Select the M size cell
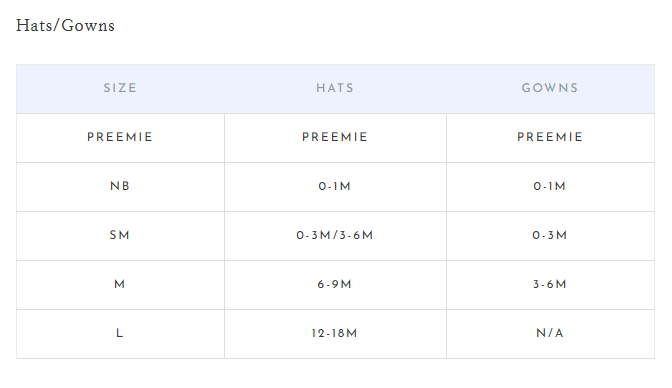Viewport: 672px width, 388px height. pyautogui.click(x=120, y=284)
